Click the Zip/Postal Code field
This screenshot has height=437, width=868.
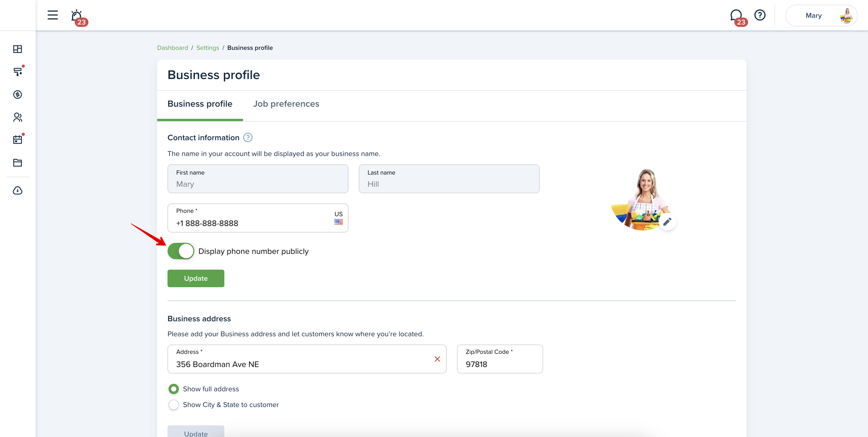click(x=500, y=359)
